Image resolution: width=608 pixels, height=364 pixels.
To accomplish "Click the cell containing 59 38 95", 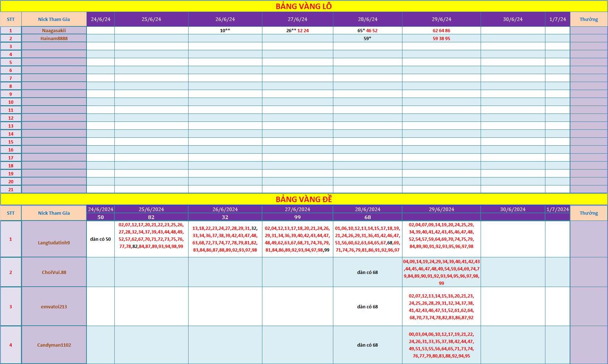I will point(442,38).
